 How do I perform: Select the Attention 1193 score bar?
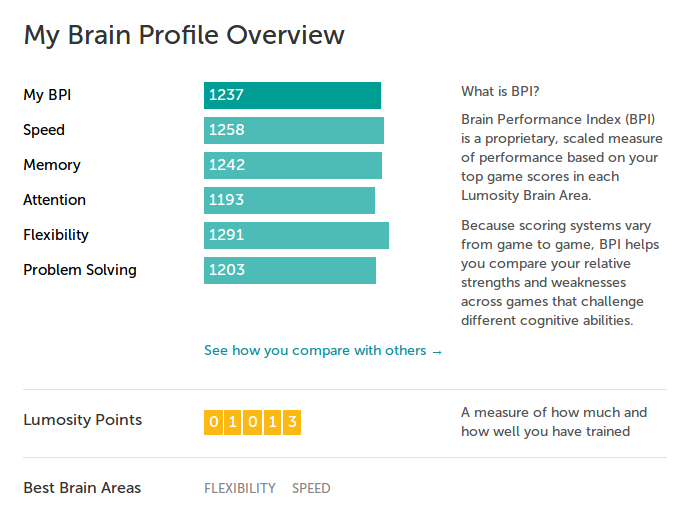[x=289, y=200]
